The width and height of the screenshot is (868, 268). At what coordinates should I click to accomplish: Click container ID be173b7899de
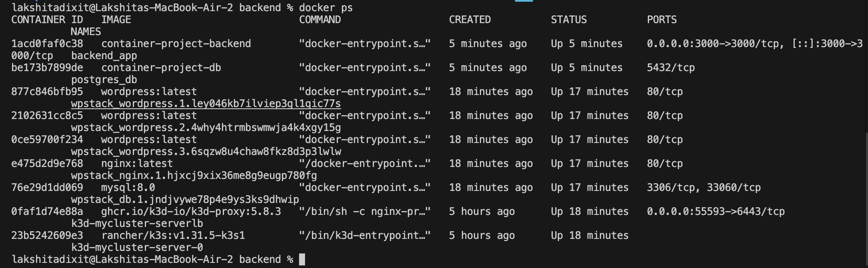[x=47, y=68]
